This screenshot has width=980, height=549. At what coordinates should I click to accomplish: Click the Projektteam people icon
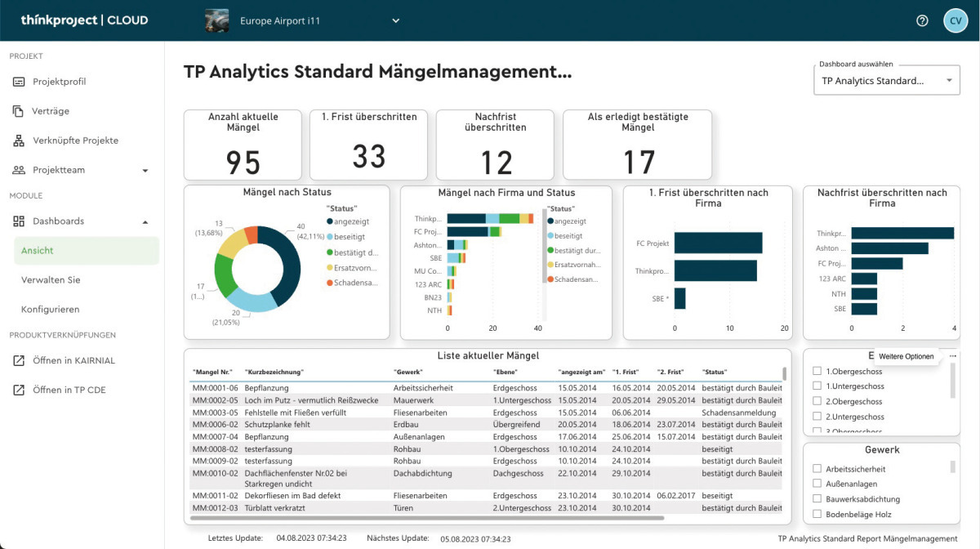click(19, 170)
